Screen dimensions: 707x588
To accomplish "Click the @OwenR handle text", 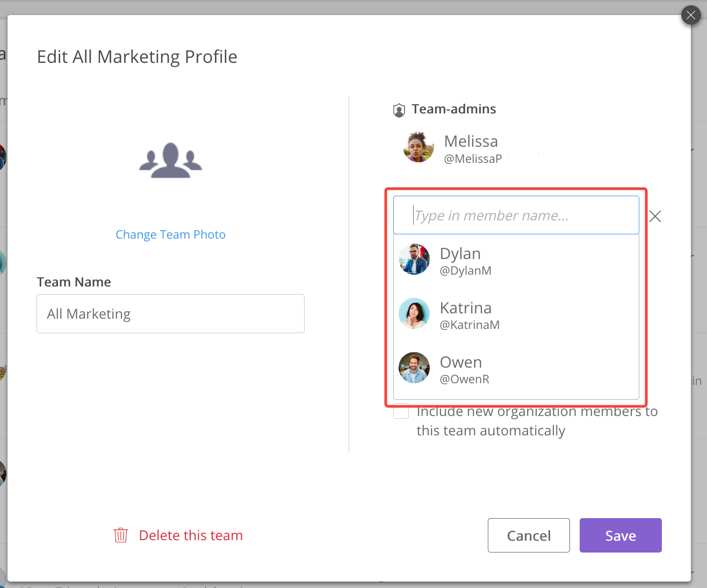I will pyautogui.click(x=465, y=379).
